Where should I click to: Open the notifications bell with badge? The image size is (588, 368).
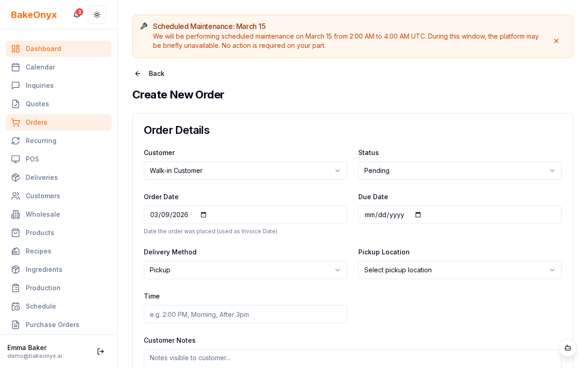pos(76,15)
